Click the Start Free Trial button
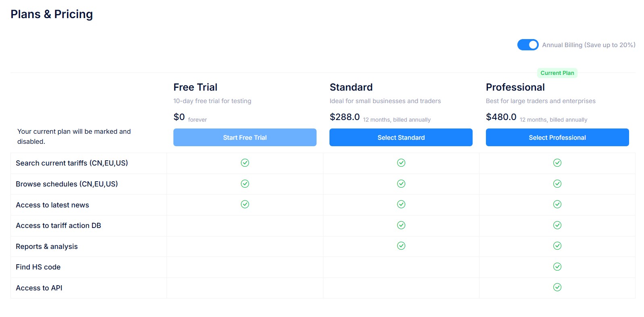The image size is (644, 317). point(245,137)
